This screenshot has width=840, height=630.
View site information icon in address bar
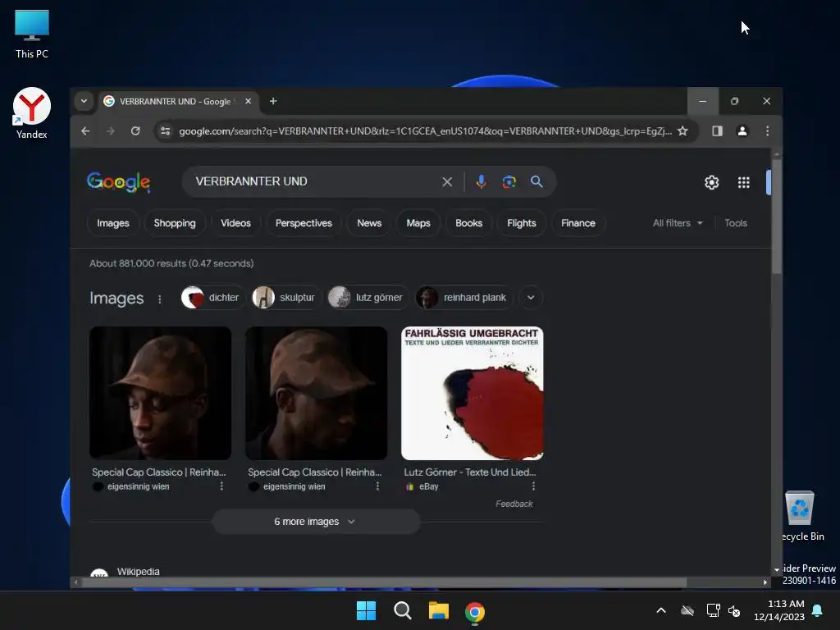[x=166, y=130]
